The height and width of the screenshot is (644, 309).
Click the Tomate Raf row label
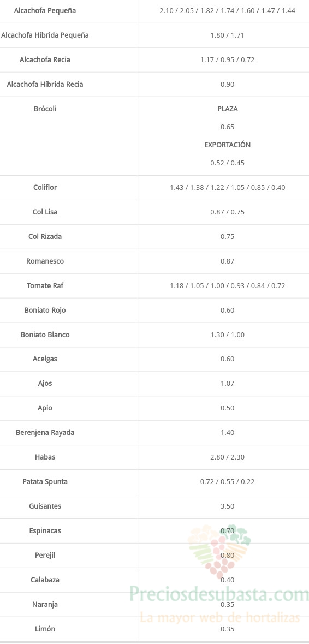point(45,285)
